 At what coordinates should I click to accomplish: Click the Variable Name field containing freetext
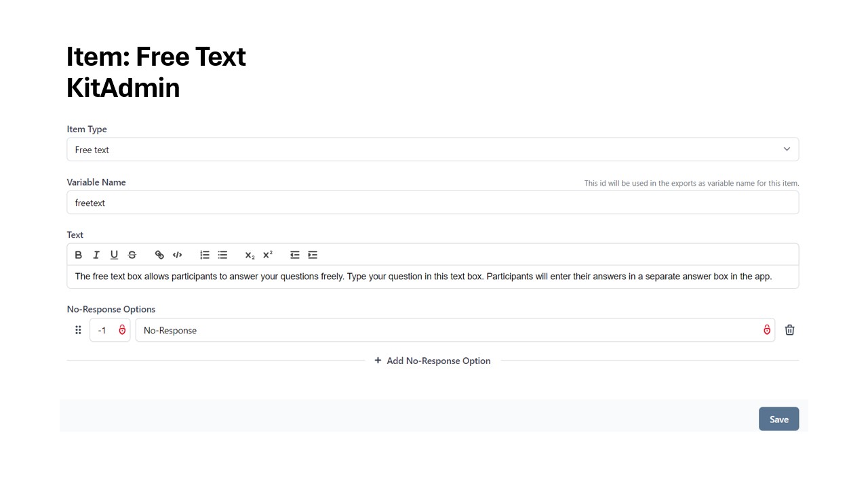[x=433, y=203]
